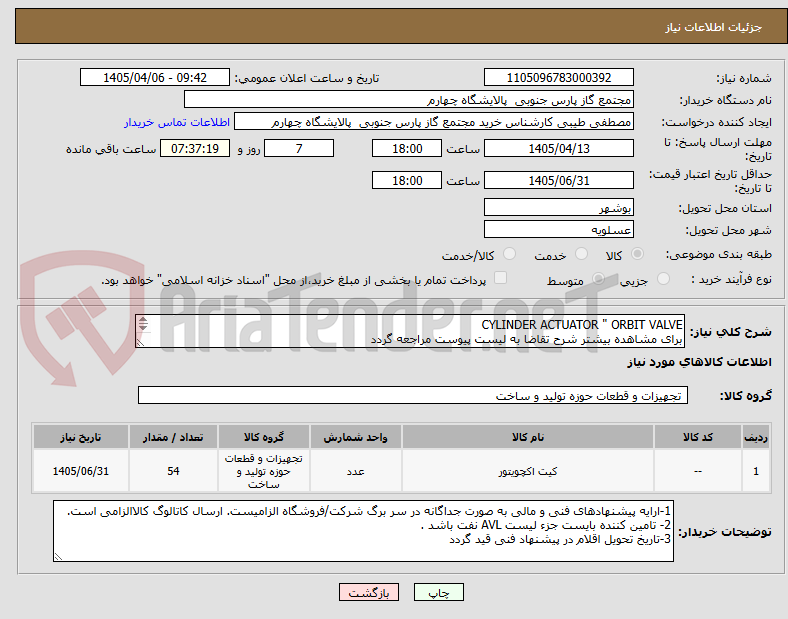Click the delivery province field بوشهر

point(559,207)
